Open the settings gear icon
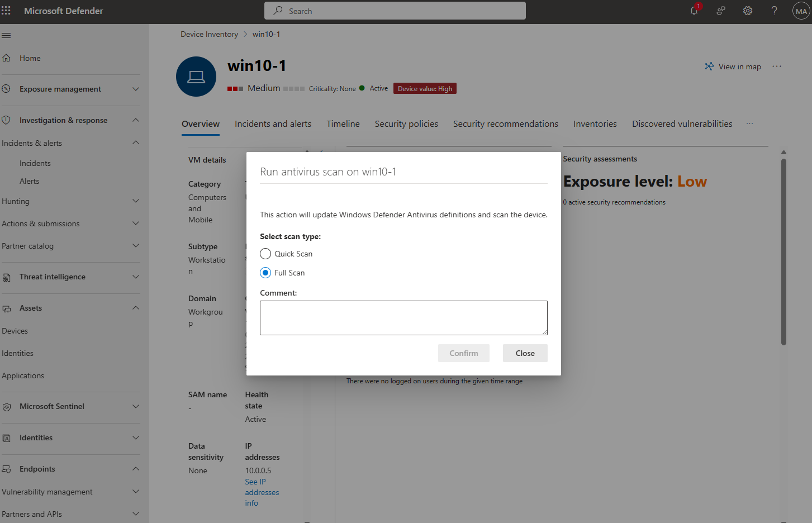The width and height of the screenshot is (812, 523). pos(748,11)
